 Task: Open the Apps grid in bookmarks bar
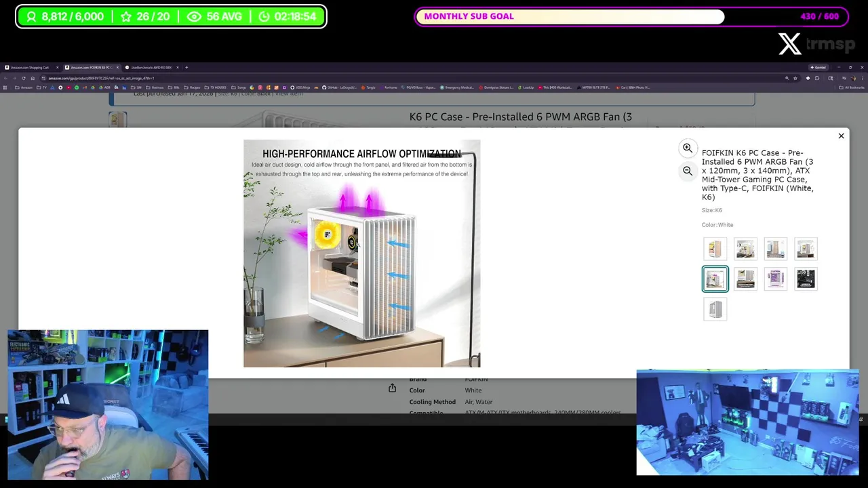(5, 87)
